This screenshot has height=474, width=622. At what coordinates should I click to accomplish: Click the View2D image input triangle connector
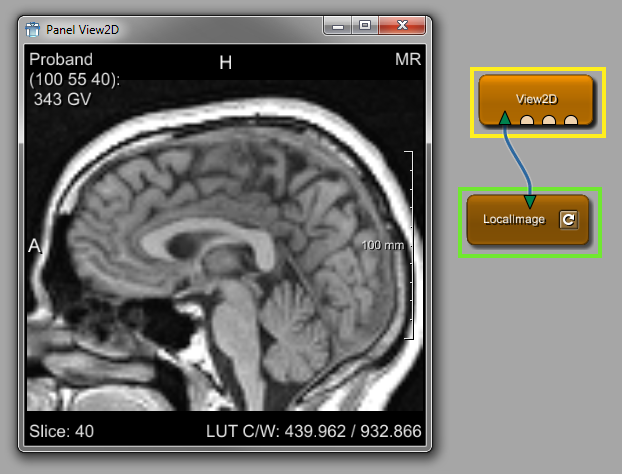click(506, 119)
